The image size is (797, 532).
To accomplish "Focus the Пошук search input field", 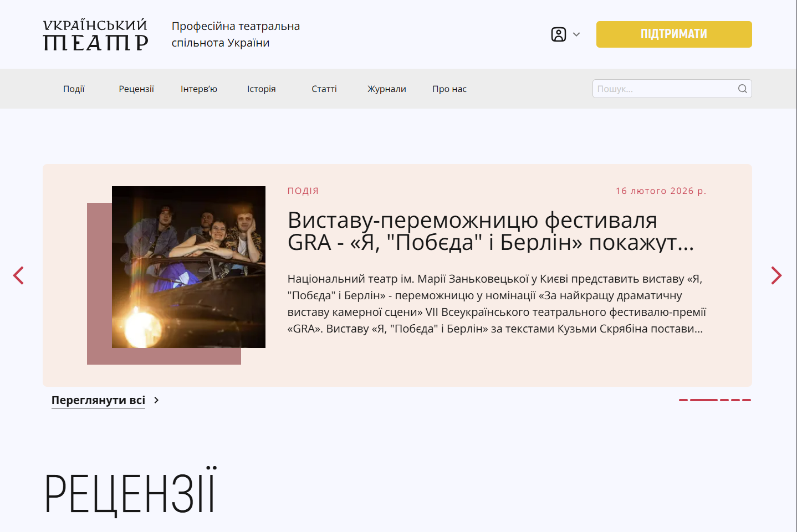I will click(x=664, y=89).
